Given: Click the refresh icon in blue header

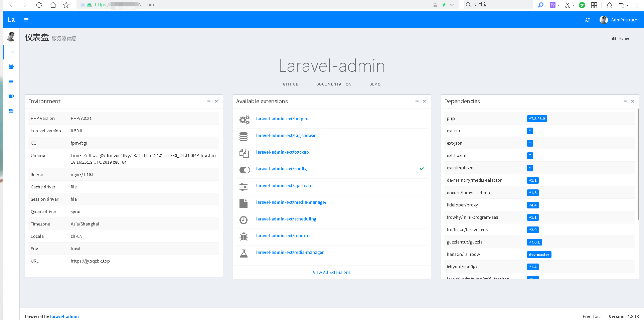Looking at the screenshot, I should pyautogui.click(x=588, y=20).
